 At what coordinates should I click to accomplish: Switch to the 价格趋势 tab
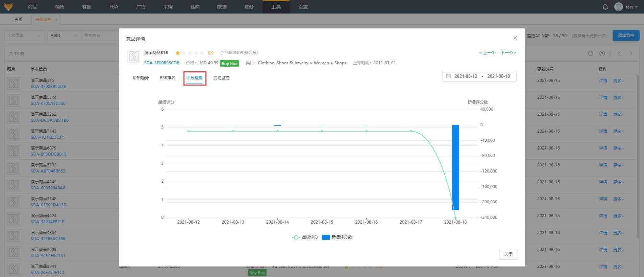point(141,78)
